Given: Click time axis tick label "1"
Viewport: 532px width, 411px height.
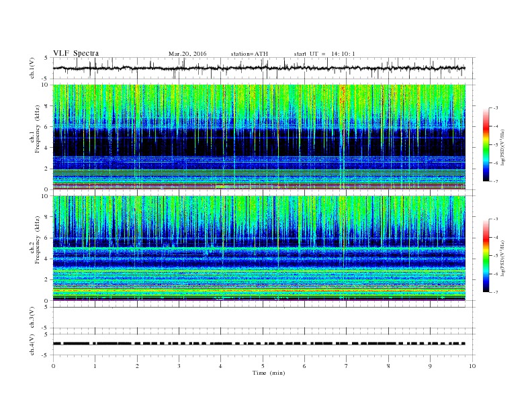Looking at the screenshot, I should (x=95, y=366).
